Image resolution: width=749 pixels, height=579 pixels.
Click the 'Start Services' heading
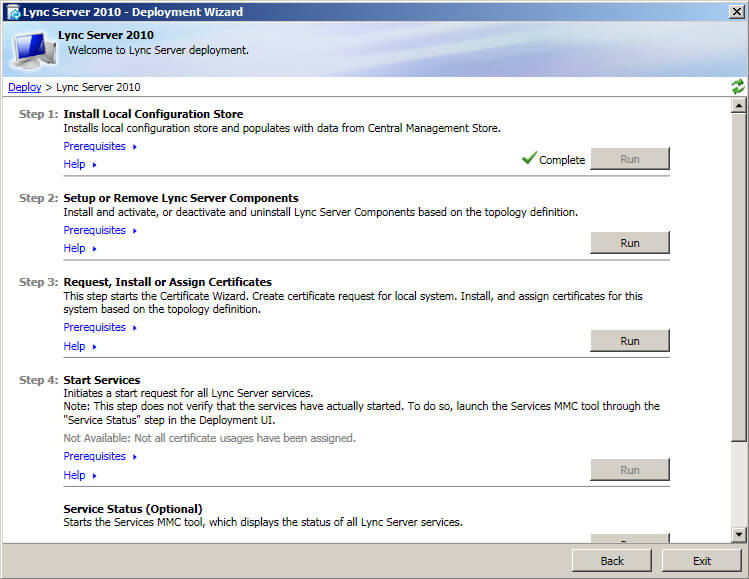(x=102, y=380)
